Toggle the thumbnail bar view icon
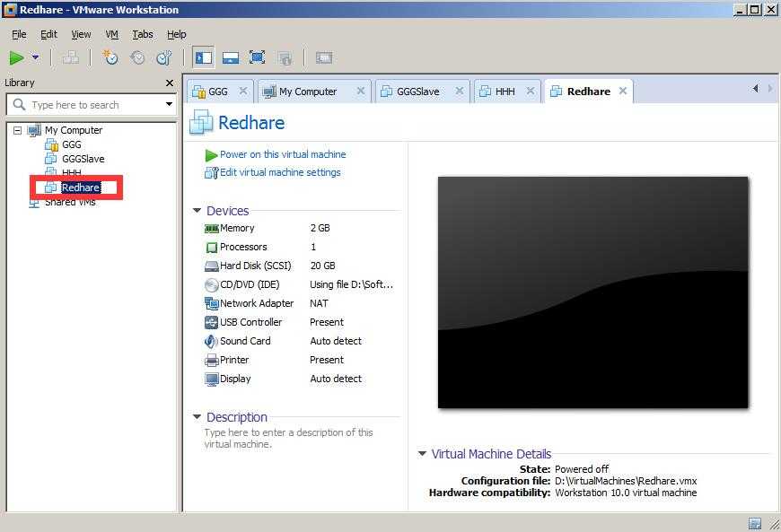The height and width of the screenshot is (532, 781). click(230, 58)
